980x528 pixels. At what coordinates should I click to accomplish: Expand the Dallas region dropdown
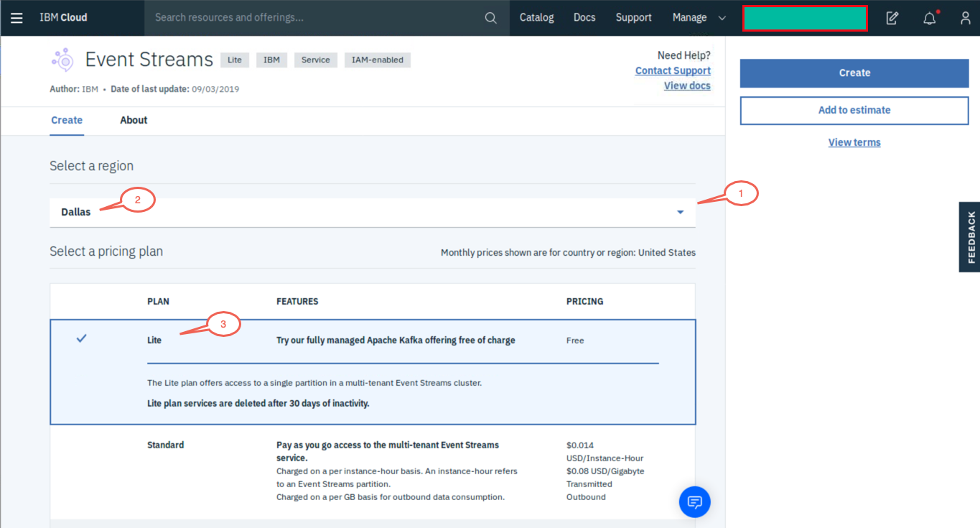[x=373, y=213]
